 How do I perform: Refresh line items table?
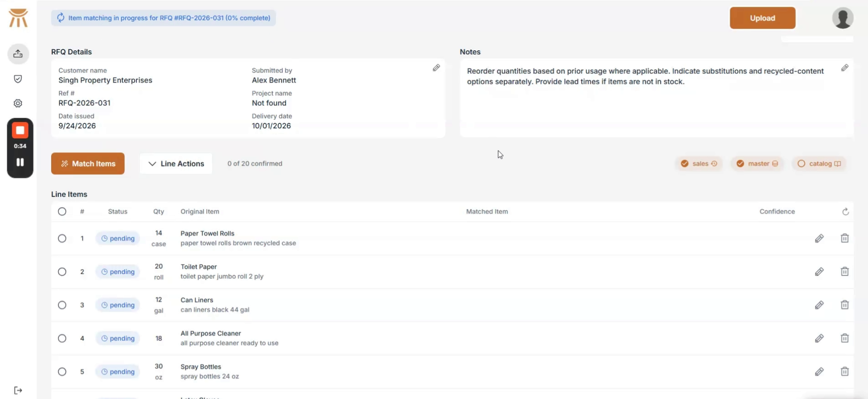(845, 212)
